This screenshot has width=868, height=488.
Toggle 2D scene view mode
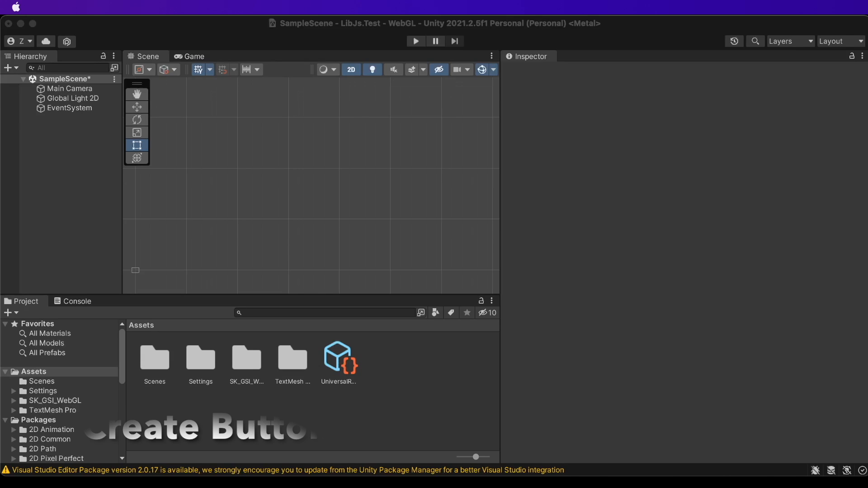[x=351, y=70]
